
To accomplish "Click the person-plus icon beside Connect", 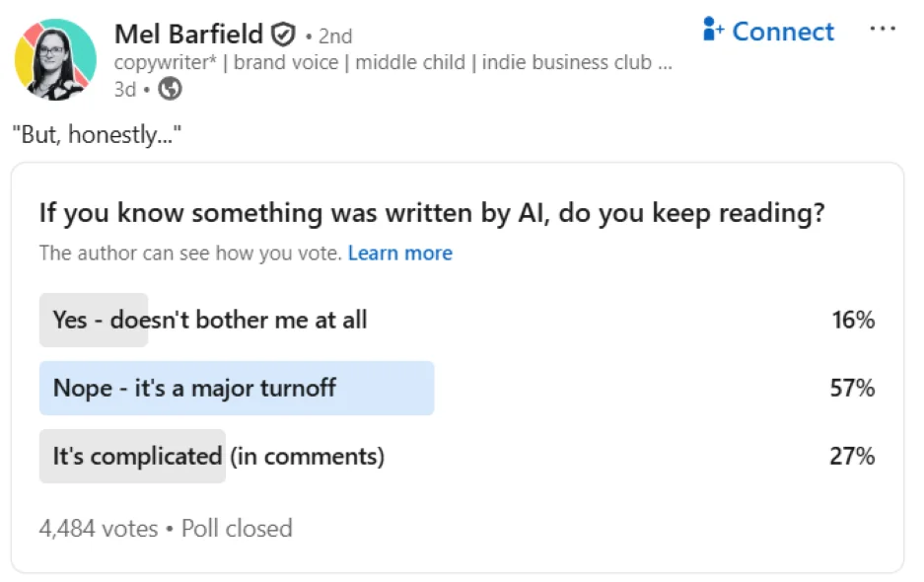I will [x=712, y=31].
